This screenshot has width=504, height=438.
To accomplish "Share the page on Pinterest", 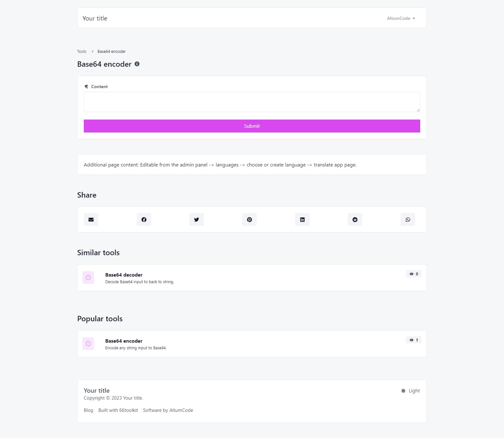I will 249,220.
